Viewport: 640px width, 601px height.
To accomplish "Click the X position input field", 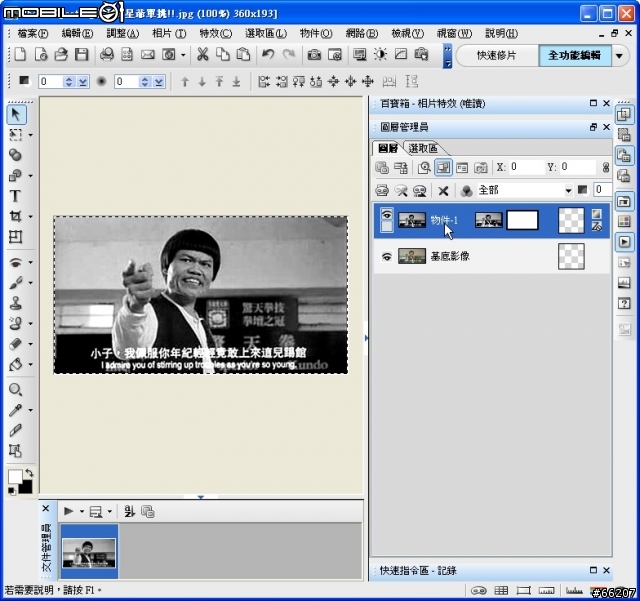I will click(x=526, y=167).
